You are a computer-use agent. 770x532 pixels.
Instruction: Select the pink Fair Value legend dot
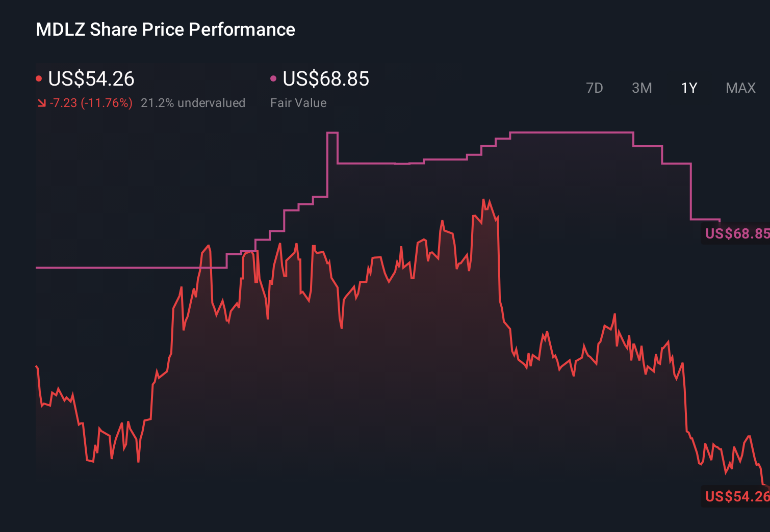(274, 78)
